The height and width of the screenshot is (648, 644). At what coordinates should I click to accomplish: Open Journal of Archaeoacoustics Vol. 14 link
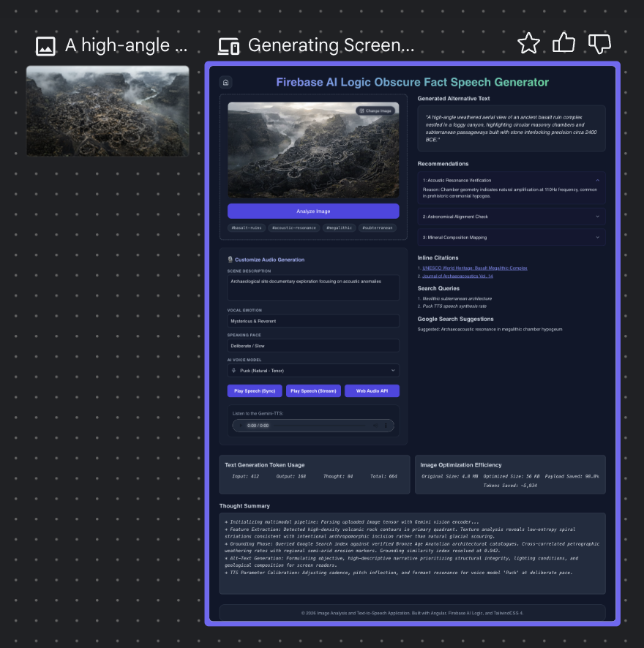coord(457,276)
